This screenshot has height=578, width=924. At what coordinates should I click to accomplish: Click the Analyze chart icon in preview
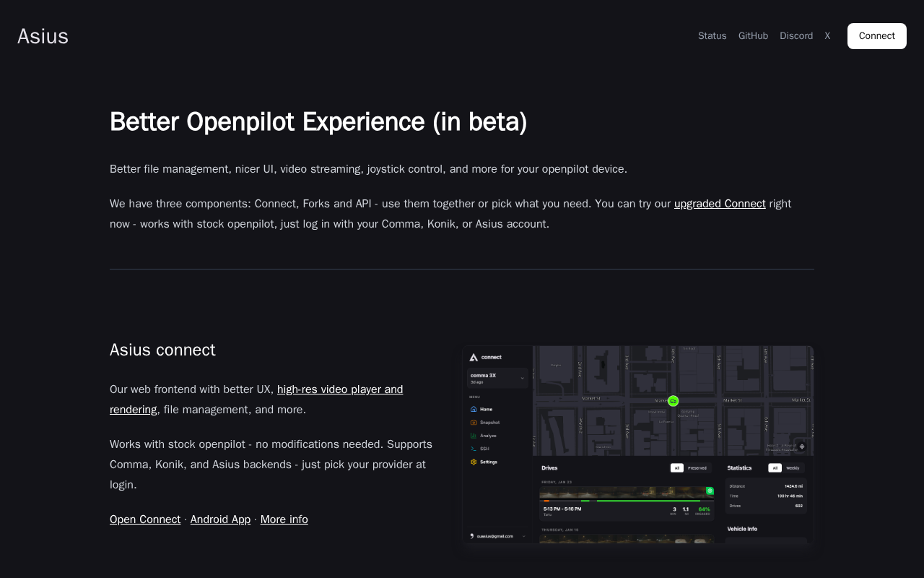click(x=474, y=436)
